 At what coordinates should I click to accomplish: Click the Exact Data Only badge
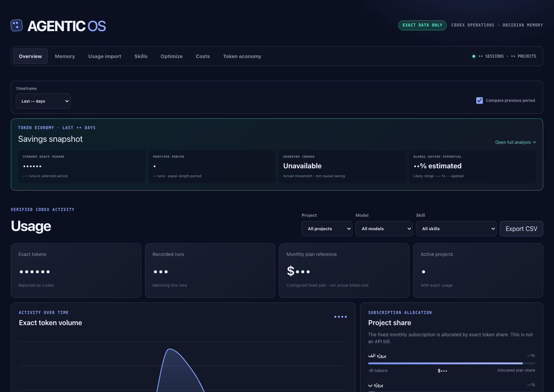click(422, 25)
